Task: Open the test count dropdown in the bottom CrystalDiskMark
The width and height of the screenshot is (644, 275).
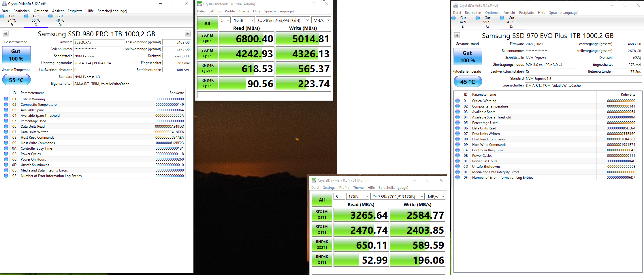Action: coord(339,197)
